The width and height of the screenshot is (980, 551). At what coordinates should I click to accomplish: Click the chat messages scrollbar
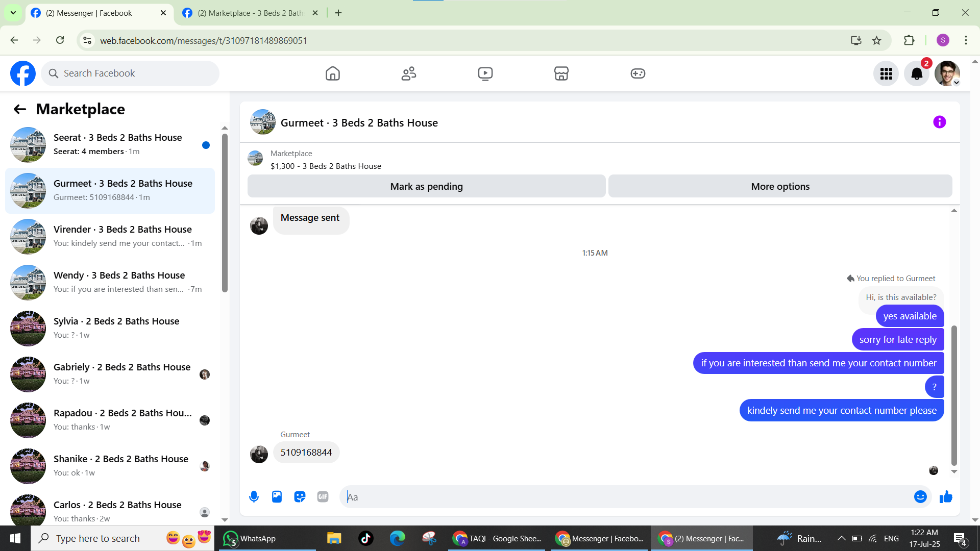[x=954, y=395]
